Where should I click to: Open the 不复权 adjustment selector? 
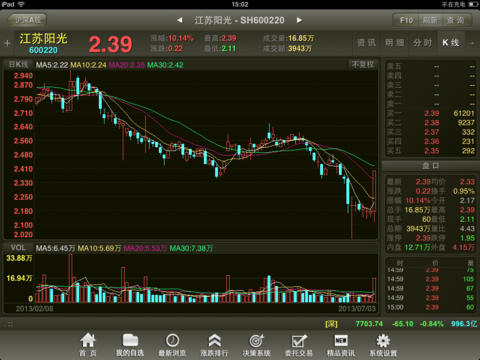(x=363, y=65)
